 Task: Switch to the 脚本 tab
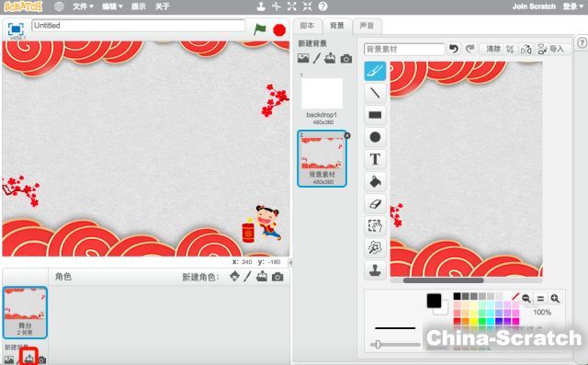point(307,26)
